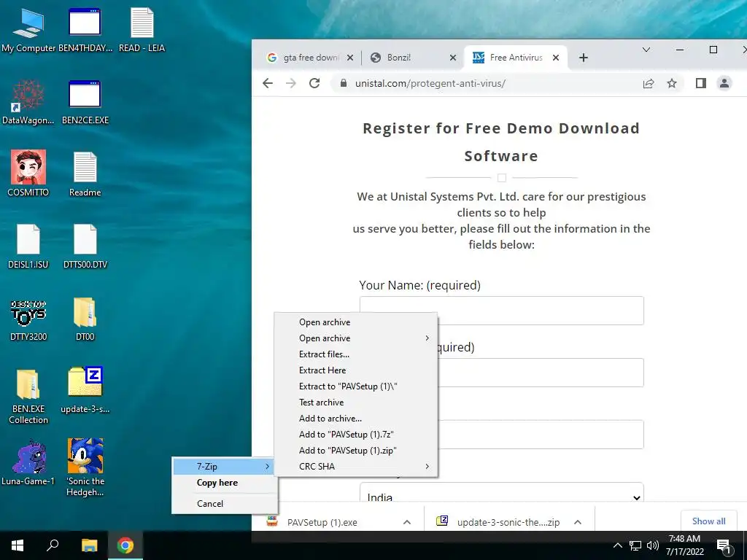Open Chrome profile avatar menu
This screenshot has width=747, height=560.
point(724,83)
